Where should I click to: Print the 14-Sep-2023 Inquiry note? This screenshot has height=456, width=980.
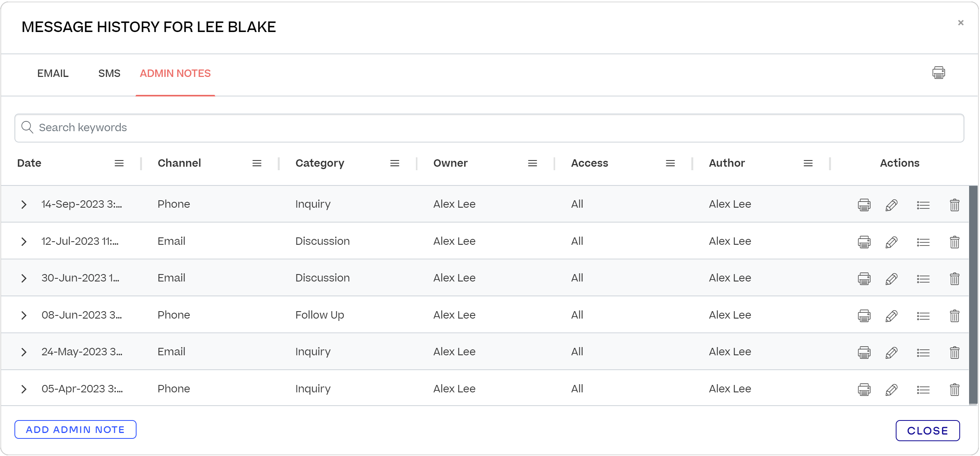[x=865, y=204]
